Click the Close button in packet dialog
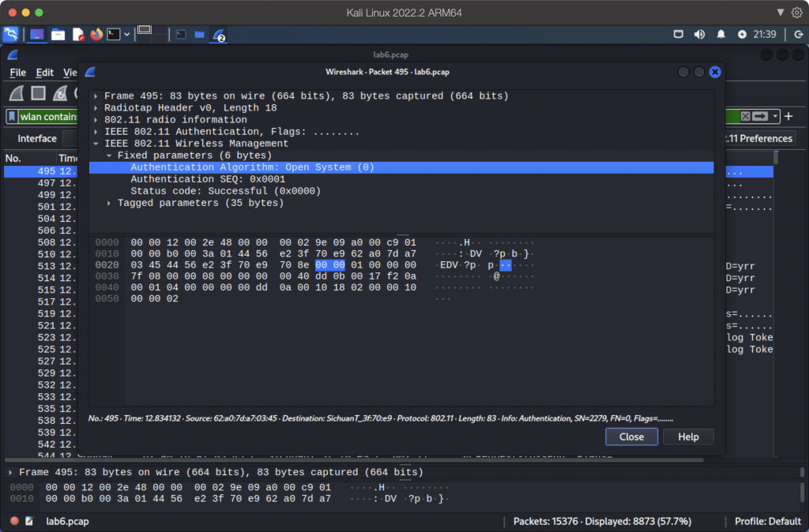The height and width of the screenshot is (532, 809). (631, 436)
